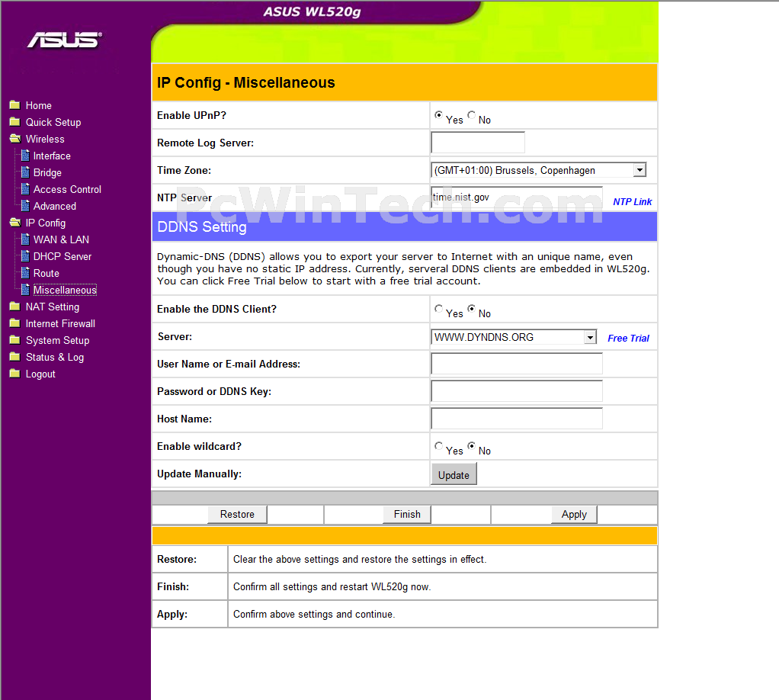Screen dimensions: 779x700
Task: Click the DHCP Server page icon
Action: tap(25, 256)
